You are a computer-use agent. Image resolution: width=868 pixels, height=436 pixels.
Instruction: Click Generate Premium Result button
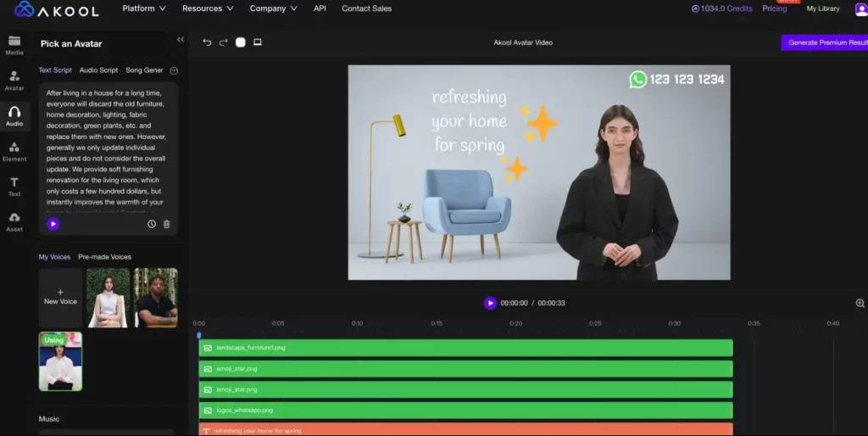point(827,42)
